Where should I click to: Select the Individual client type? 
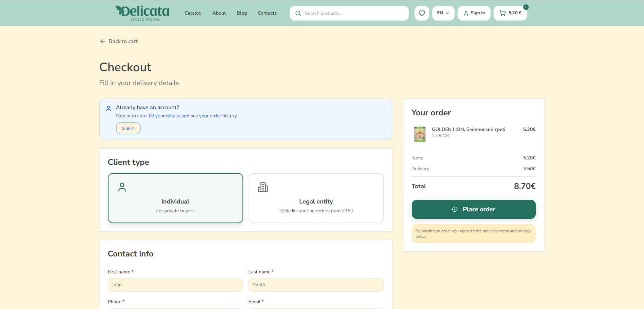(175, 198)
